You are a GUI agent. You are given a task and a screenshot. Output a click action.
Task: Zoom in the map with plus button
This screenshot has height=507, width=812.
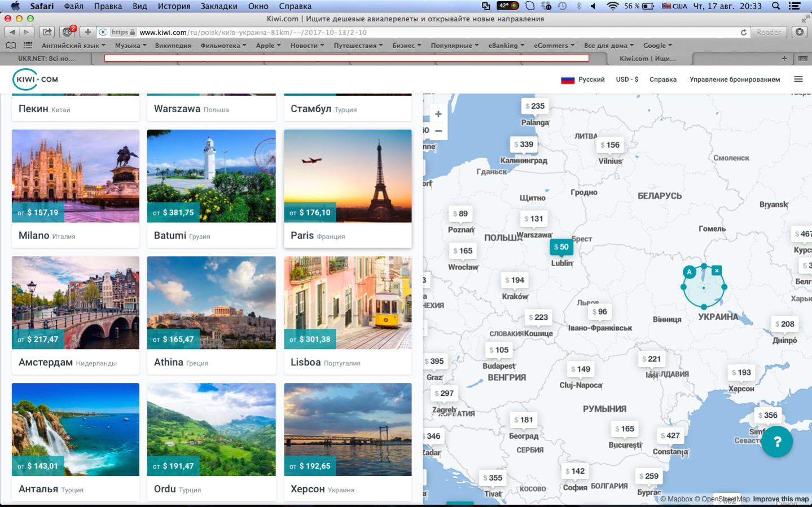438,114
